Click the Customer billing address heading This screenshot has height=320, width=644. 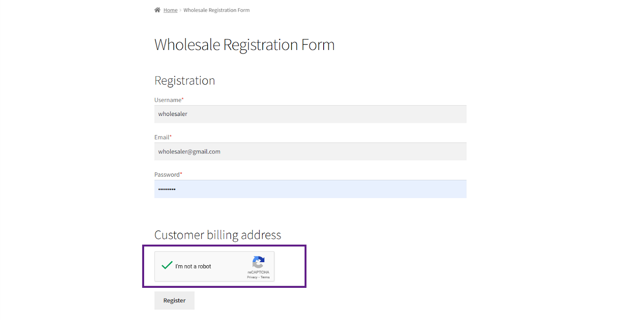point(218,235)
